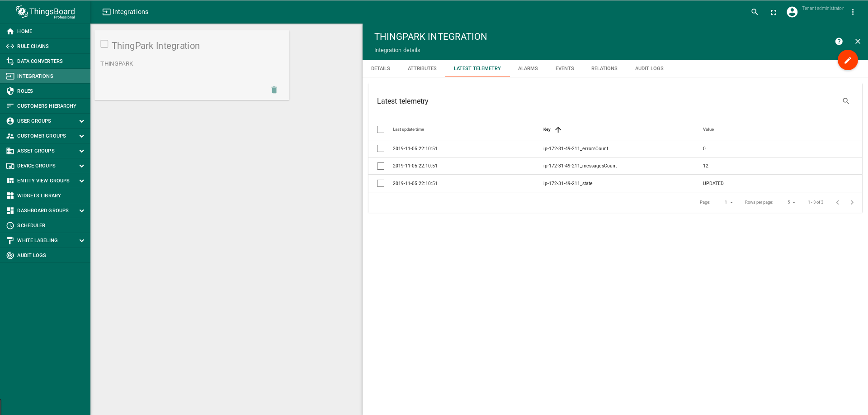
Task: Search the Latest telemetry table
Action: pos(846,101)
